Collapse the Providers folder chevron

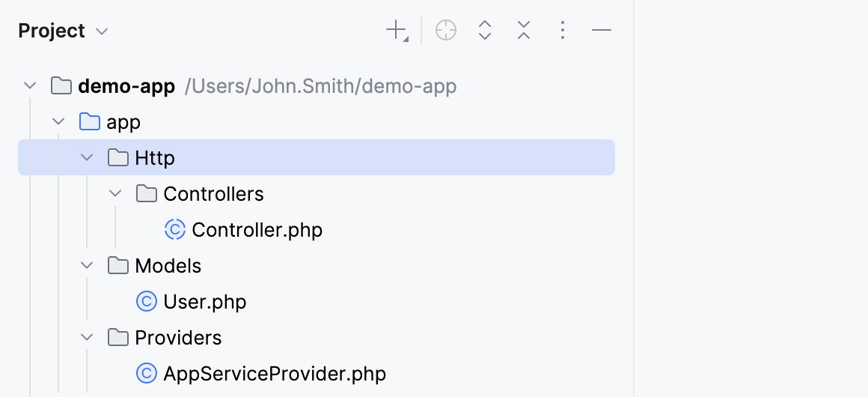87,338
